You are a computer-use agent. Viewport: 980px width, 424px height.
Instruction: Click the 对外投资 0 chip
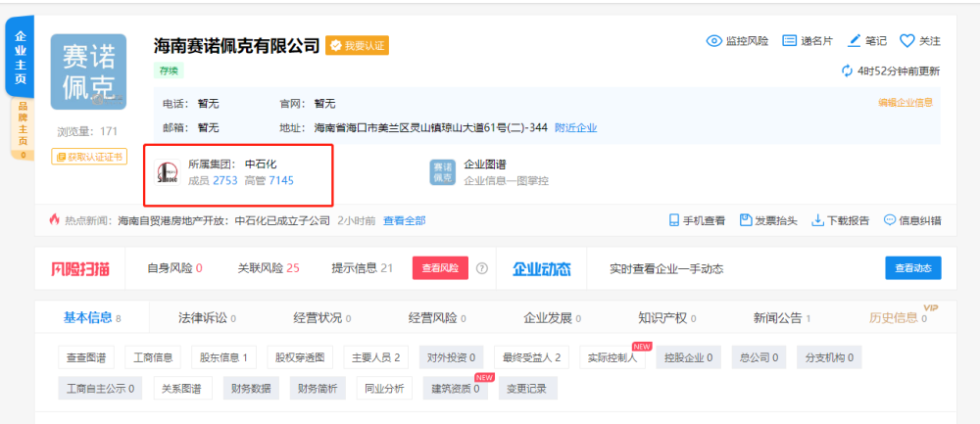coord(451,357)
